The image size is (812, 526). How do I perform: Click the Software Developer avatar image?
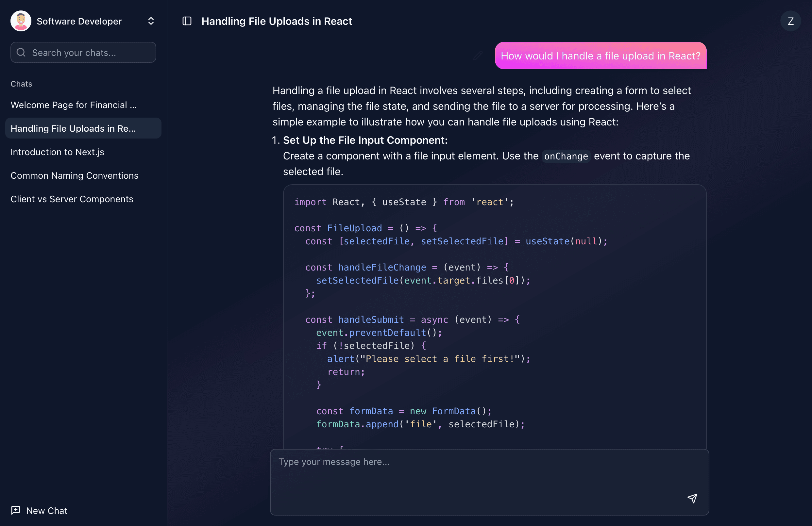[x=20, y=21]
